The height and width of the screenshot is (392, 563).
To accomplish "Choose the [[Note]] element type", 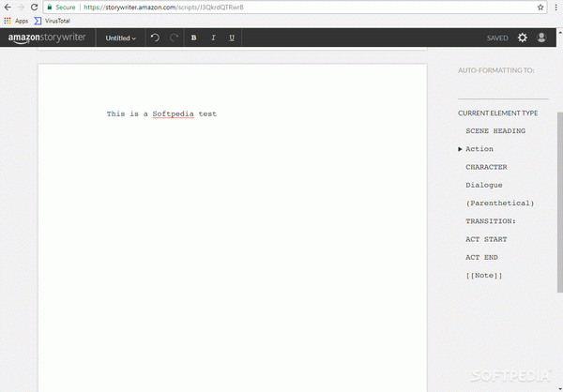I will pyautogui.click(x=483, y=276).
